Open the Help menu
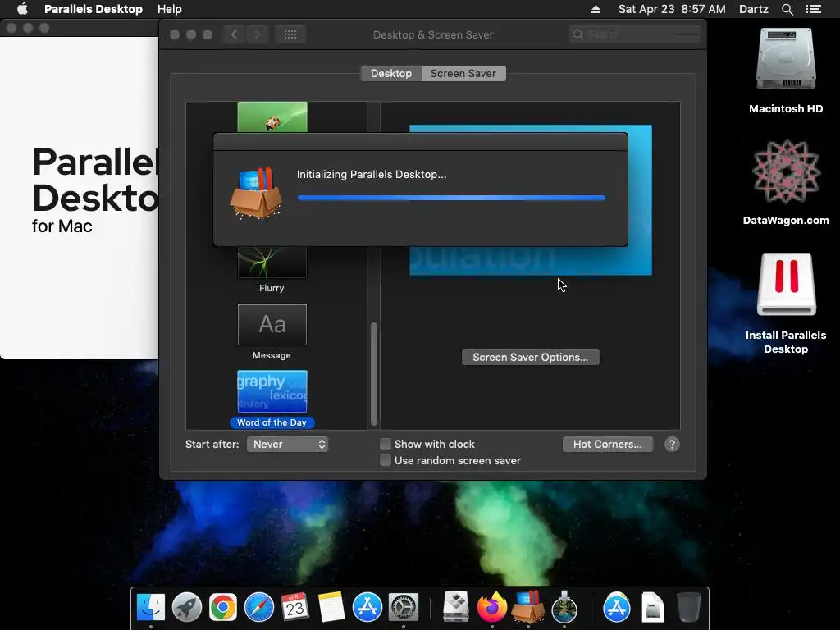The width and height of the screenshot is (840, 630). 169,9
